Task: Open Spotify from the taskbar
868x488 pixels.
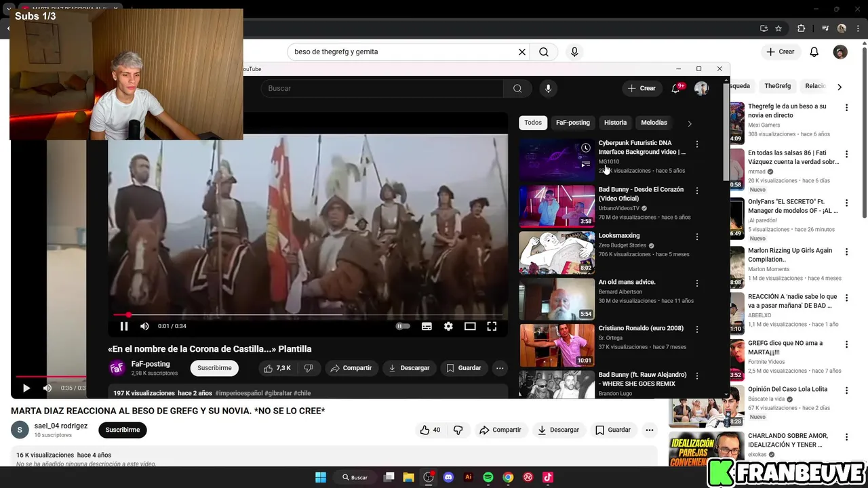Action: (488, 477)
